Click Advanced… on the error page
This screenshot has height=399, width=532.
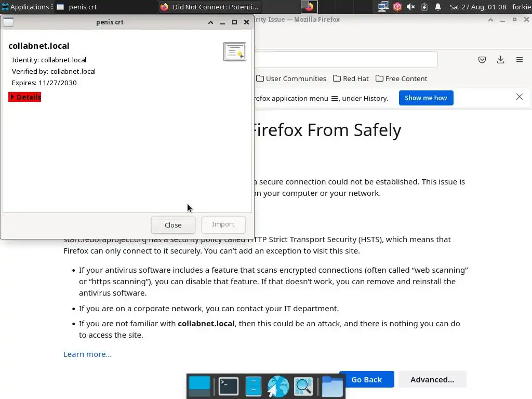click(432, 380)
